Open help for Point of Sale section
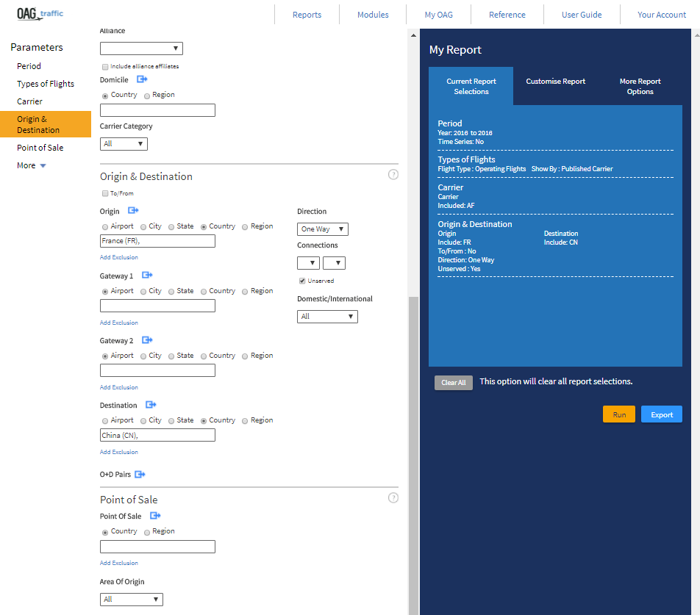Viewport: 700px width, 615px height. [x=393, y=497]
